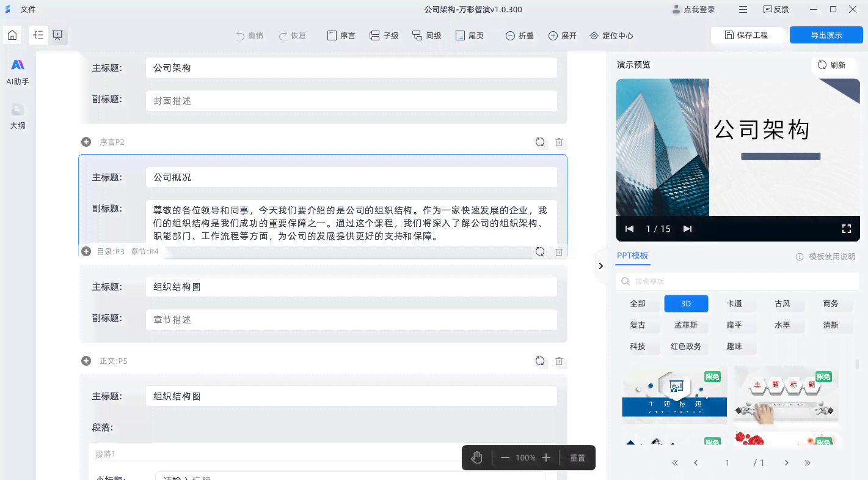
Task: Delete the 正文:P5 section
Action: (x=559, y=361)
